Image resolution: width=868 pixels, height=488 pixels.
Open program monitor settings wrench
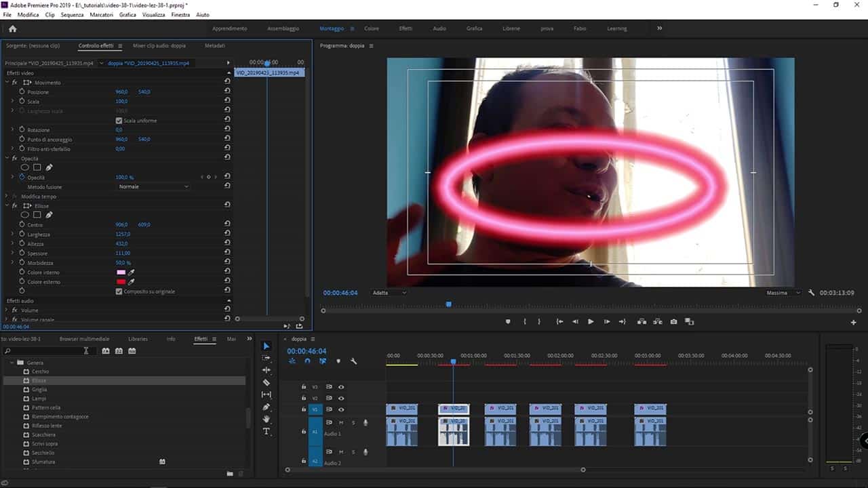tap(811, 293)
